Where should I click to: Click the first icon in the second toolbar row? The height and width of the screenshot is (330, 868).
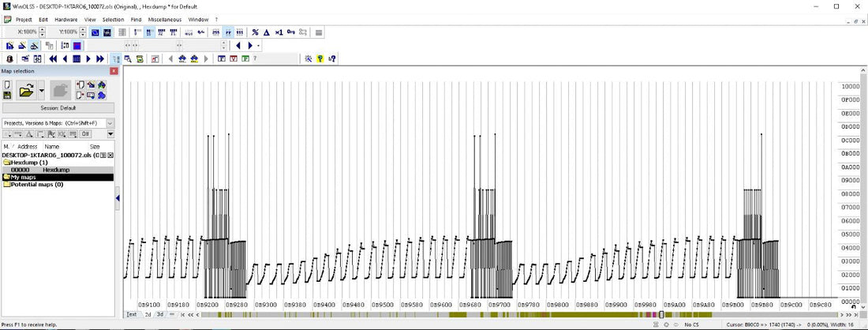pyautogui.click(x=10, y=46)
